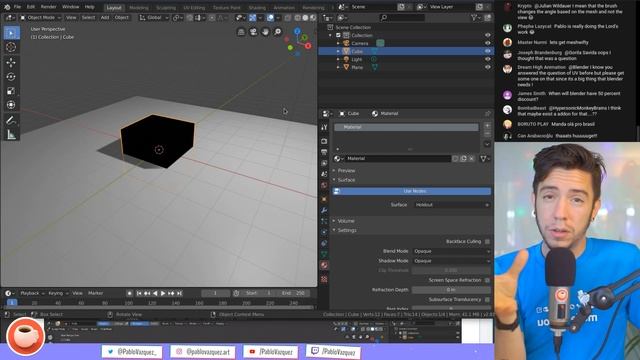
Task: Select the Annotate tool
Action: coord(11,120)
